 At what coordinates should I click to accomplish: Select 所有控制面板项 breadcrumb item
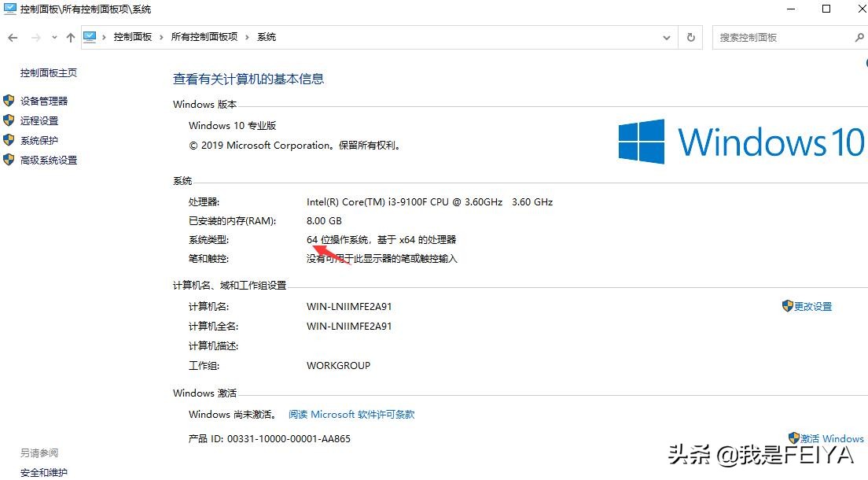pos(204,37)
